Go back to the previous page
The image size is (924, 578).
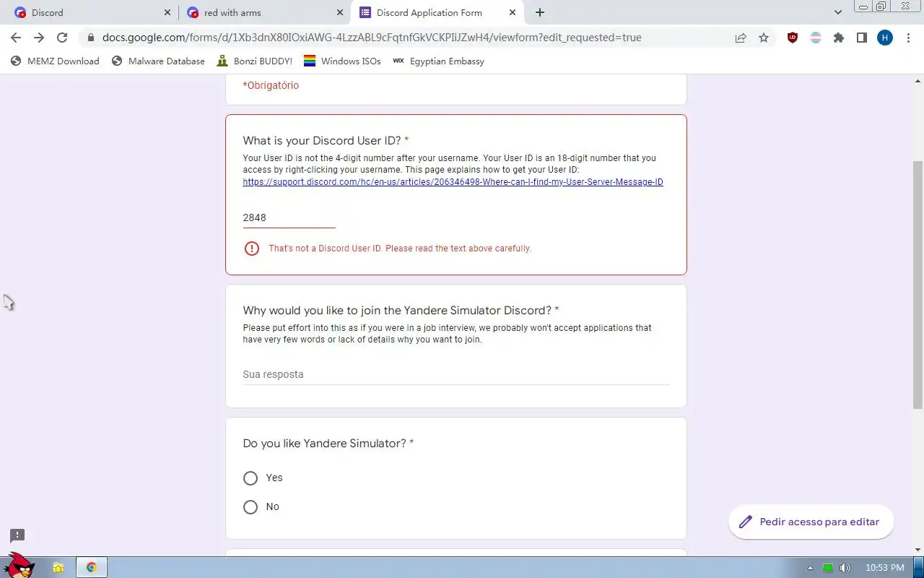pos(16,38)
